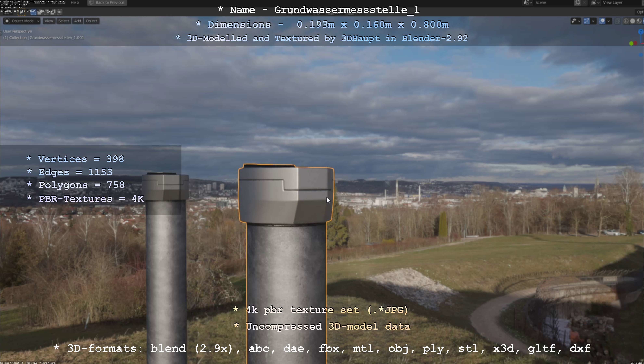Switch to Wireframe viewport shading

coord(626,21)
